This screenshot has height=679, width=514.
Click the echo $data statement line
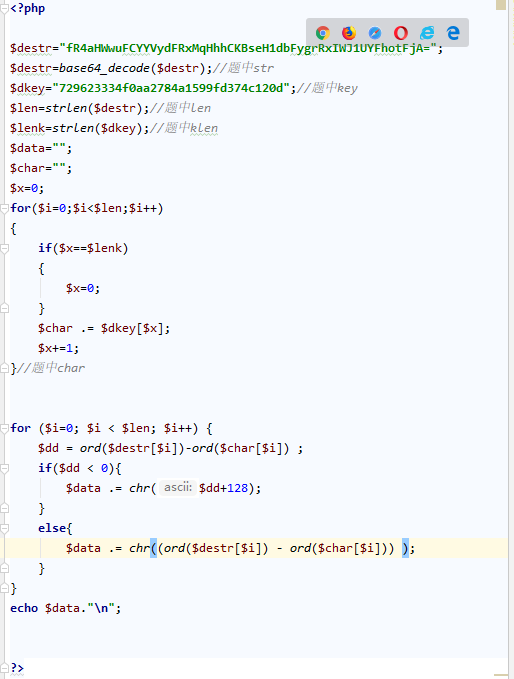65,608
